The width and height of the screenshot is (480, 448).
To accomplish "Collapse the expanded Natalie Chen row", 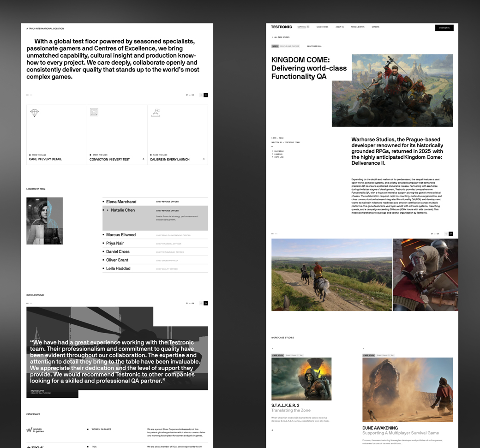I will (x=108, y=210).
